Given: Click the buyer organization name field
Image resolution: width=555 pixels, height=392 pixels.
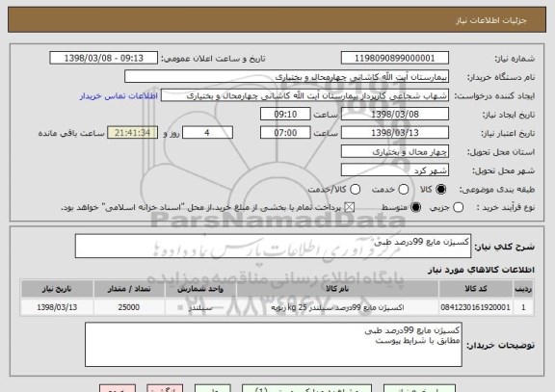Looking at the screenshot, I should coord(287,77).
